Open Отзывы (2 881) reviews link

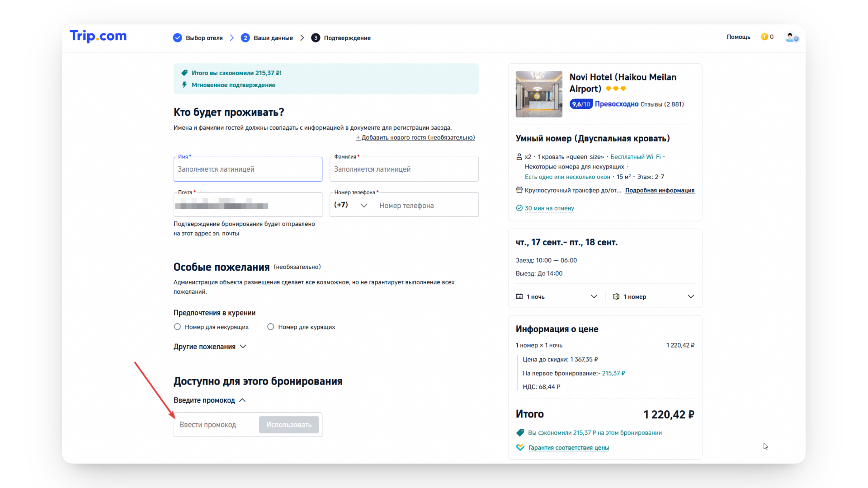click(x=662, y=104)
